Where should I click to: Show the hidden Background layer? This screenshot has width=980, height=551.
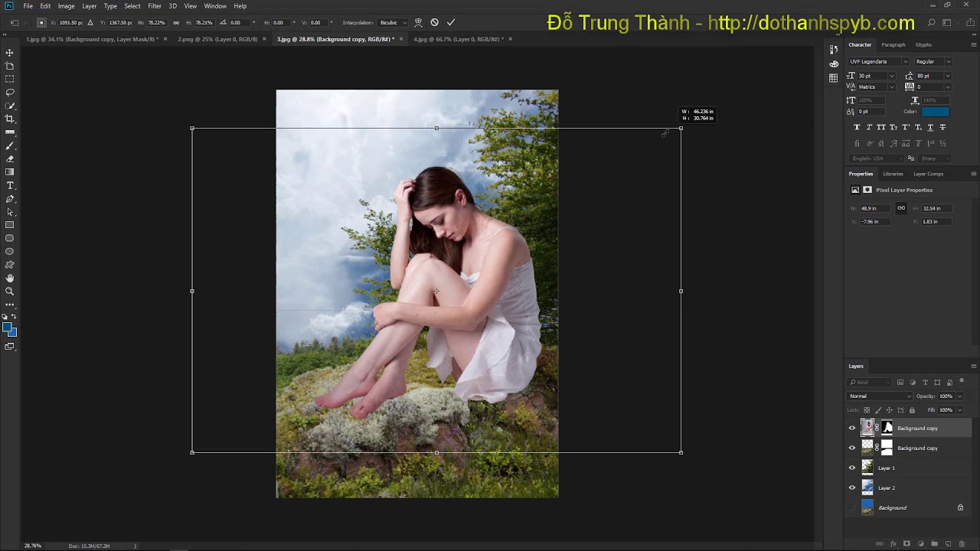click(852, 507)
